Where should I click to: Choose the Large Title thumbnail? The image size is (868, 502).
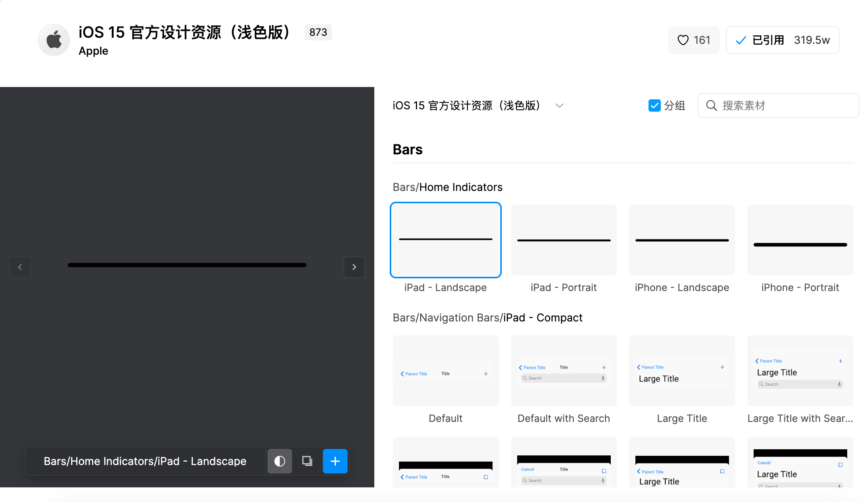(x=682, y=370)
